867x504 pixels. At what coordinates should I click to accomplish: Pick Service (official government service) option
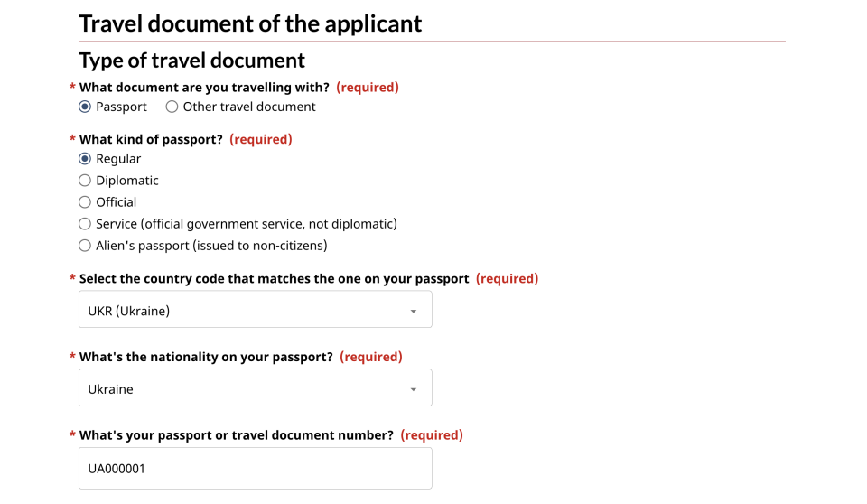(85, 224)
